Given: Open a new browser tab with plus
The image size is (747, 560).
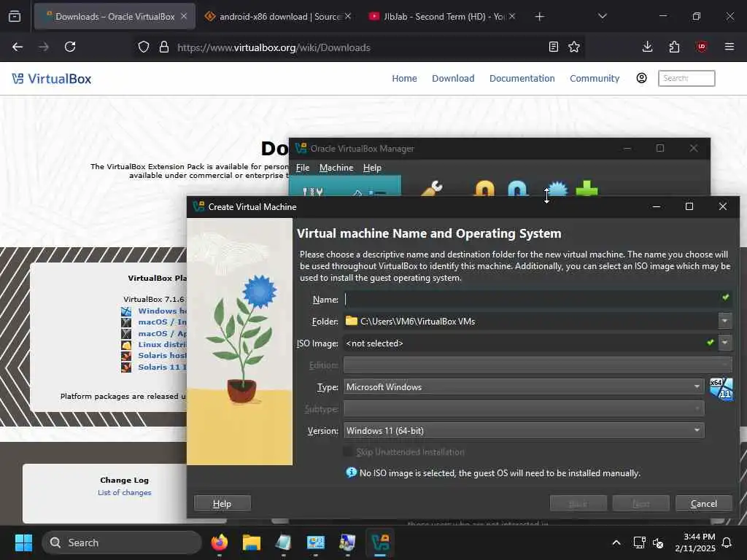Looking at the screenshot, I should [539, 17].
